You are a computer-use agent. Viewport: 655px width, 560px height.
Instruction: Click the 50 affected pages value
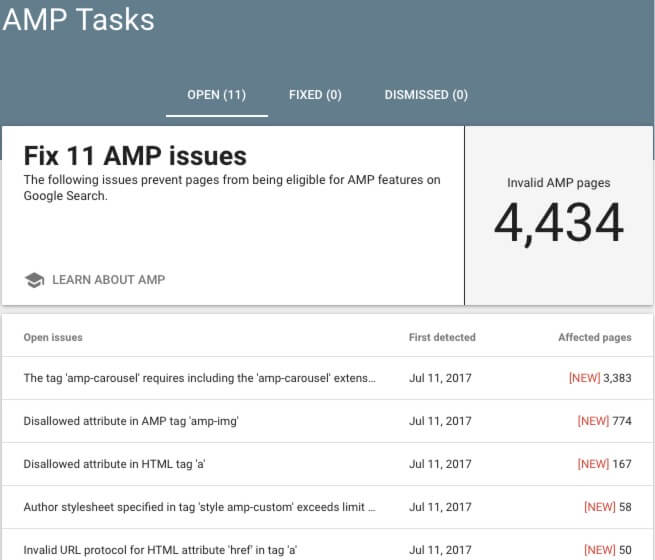click(x=625, y=550)
